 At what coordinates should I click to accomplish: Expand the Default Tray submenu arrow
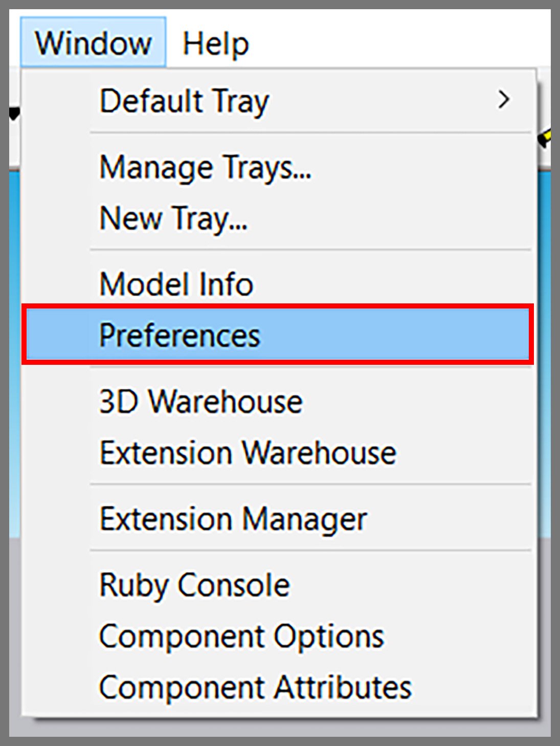pyautogui.click(x=504, y=100)
